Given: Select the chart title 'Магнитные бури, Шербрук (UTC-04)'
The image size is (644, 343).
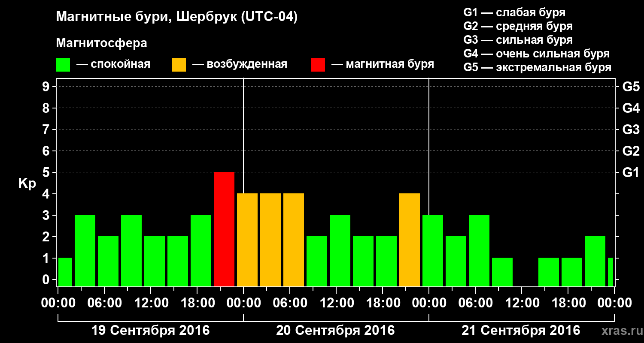Looking at the screenshot, I should click(x=176, y=18).
